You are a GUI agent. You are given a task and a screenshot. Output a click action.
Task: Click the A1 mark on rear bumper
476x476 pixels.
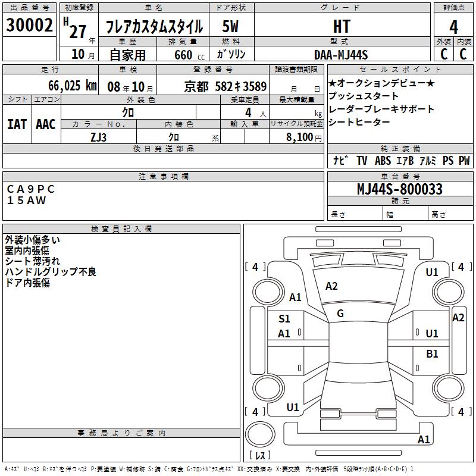[424, 439]
